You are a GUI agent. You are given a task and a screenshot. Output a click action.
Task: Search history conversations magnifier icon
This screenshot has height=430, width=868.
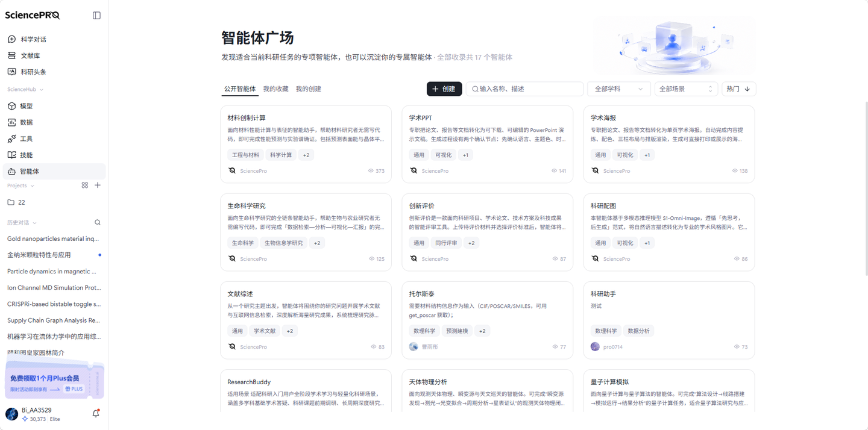(98, 223)
